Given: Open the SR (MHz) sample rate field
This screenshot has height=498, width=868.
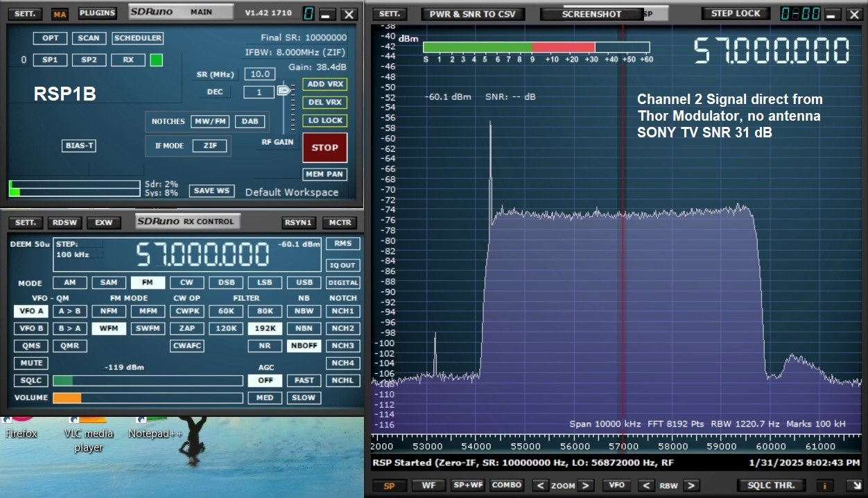Looking at the screenshot, I should tap(259, 74).
